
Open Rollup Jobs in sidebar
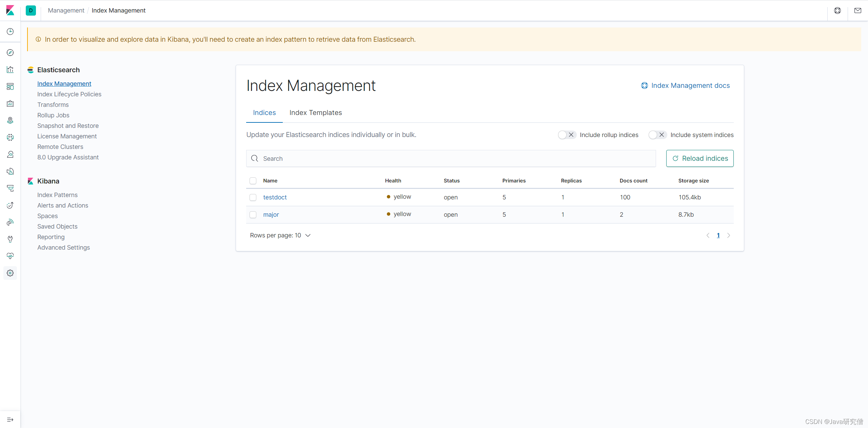pyautogui.click(x=53, y=115)
